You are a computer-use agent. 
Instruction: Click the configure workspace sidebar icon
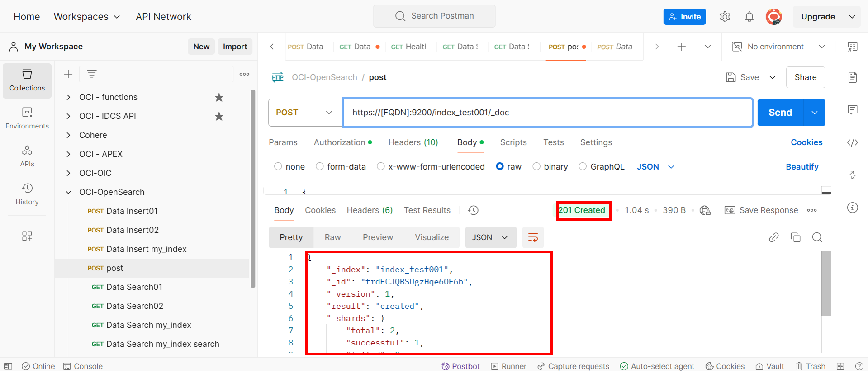click(27, 236)
